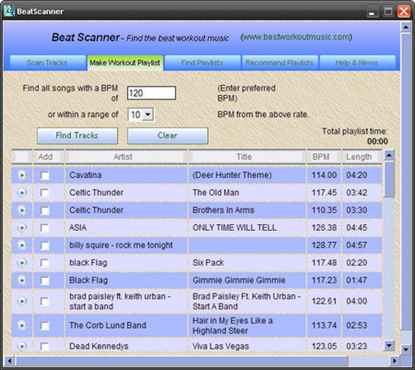Screen dimensions: 415x370
Task: Click the horizontal scrollbar thumb
Action: click(x=182, y=361)
